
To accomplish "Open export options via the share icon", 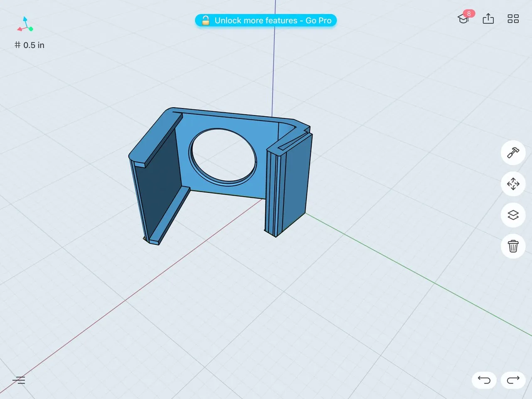I will tap(488, 19).
